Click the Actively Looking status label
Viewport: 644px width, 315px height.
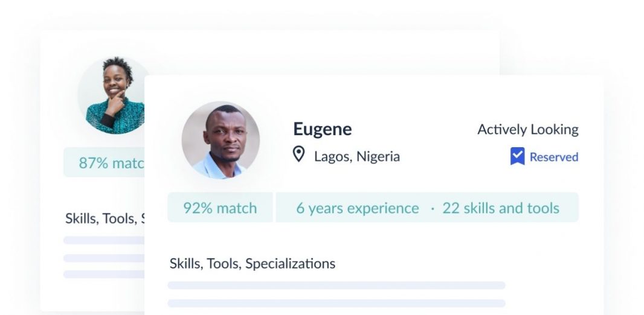click(528, 130)
